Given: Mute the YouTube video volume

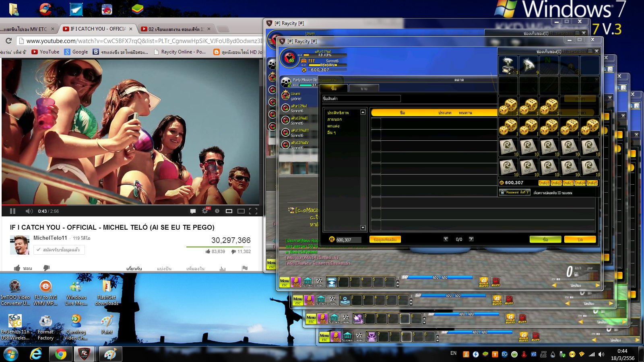Looking at the screenshot, I should (x=29, y=211).
